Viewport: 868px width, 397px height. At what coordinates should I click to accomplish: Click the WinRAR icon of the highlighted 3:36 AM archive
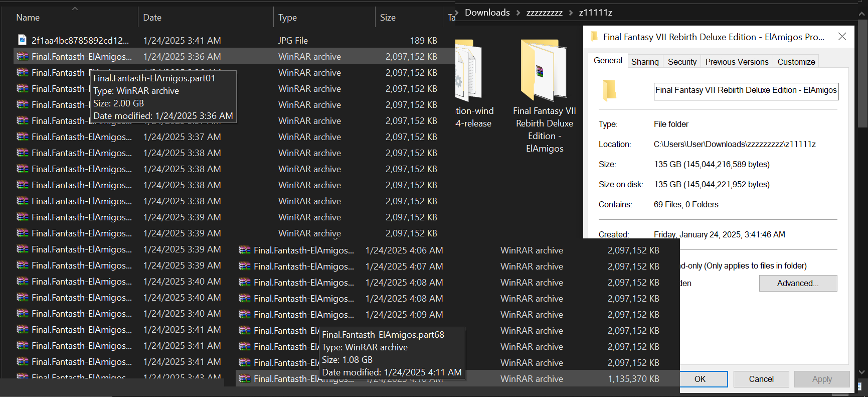pos(22,56)
